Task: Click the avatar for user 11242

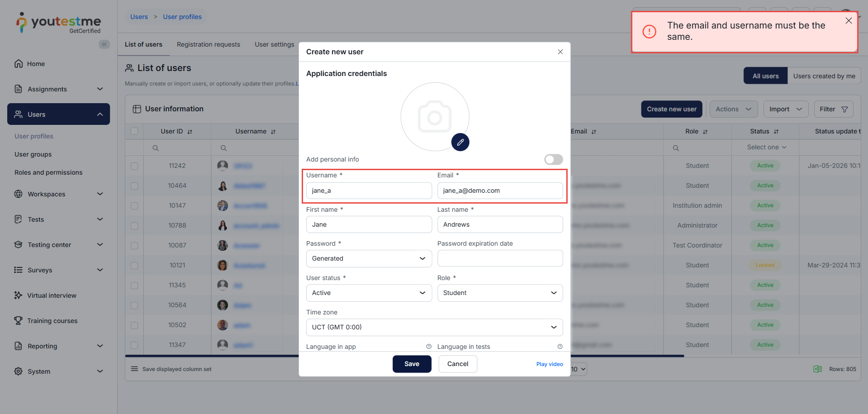Action: click(x=223, y=166)
